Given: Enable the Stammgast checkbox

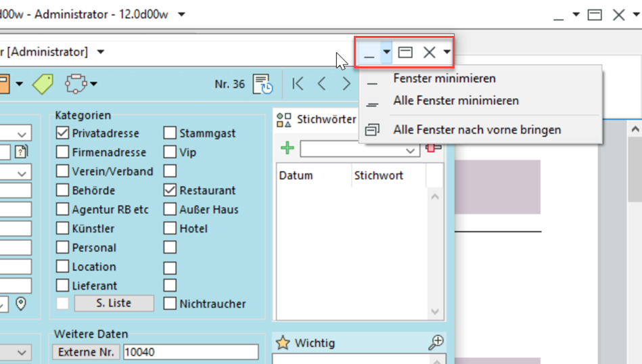Looking at the screenshot, I should coord(170,133).
